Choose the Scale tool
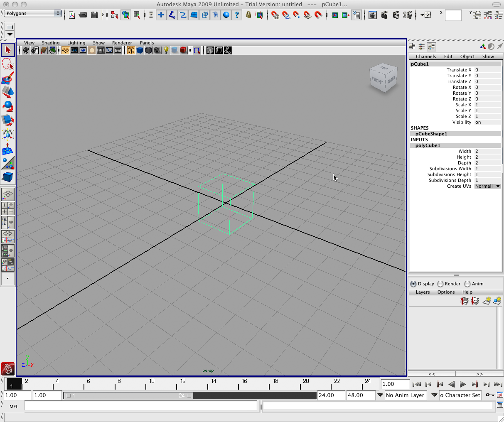Image resolution: width=504 pixels, height=422 pixels. click(x=7, y=120)
